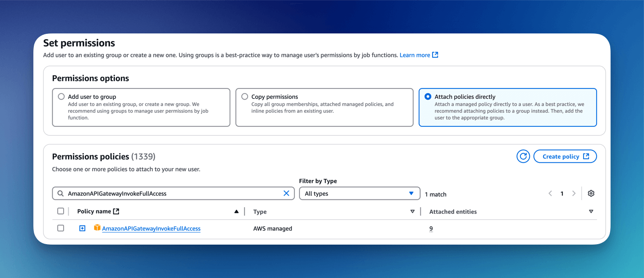This screenshot has width=644, height=278.
Task: Clear the policy search with X icon
Action: click(x=286, y=193)
